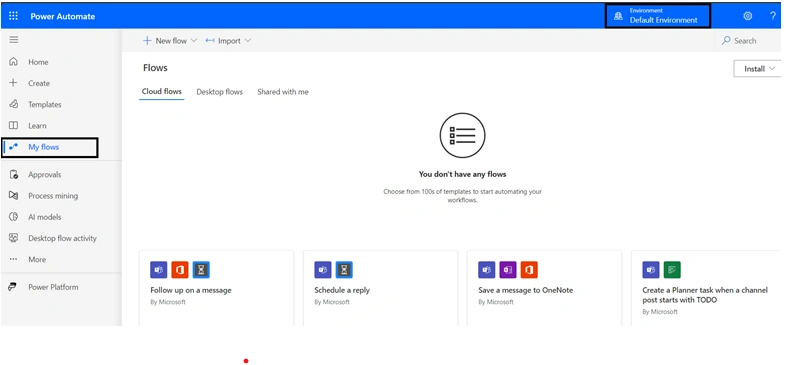Click the More ellipsis icon
The width and height of the screenshot is (786, 365).
(14, 259)
